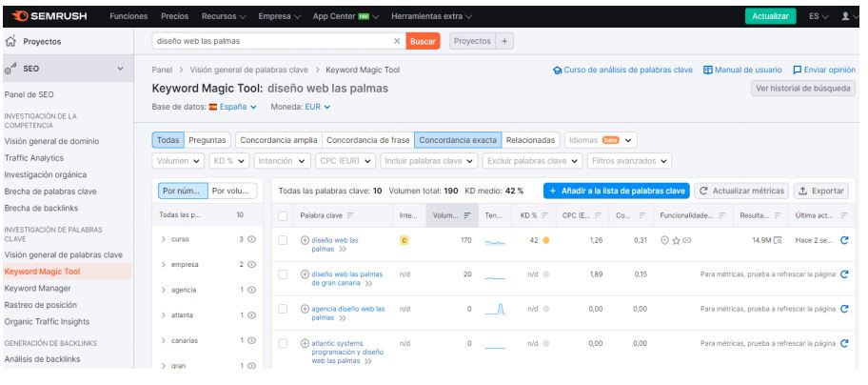
Task: Refresh the atlantic systems keyword row
Action: (844, 343)
